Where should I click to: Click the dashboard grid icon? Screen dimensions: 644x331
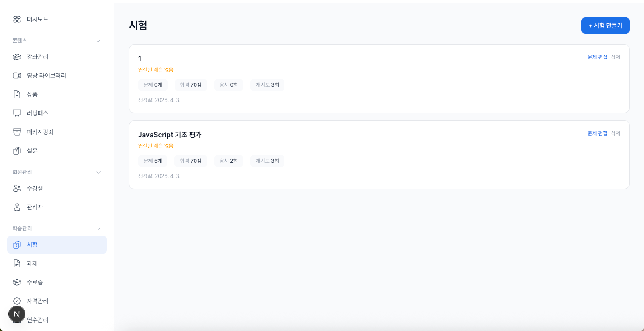[x=17, y=19]
